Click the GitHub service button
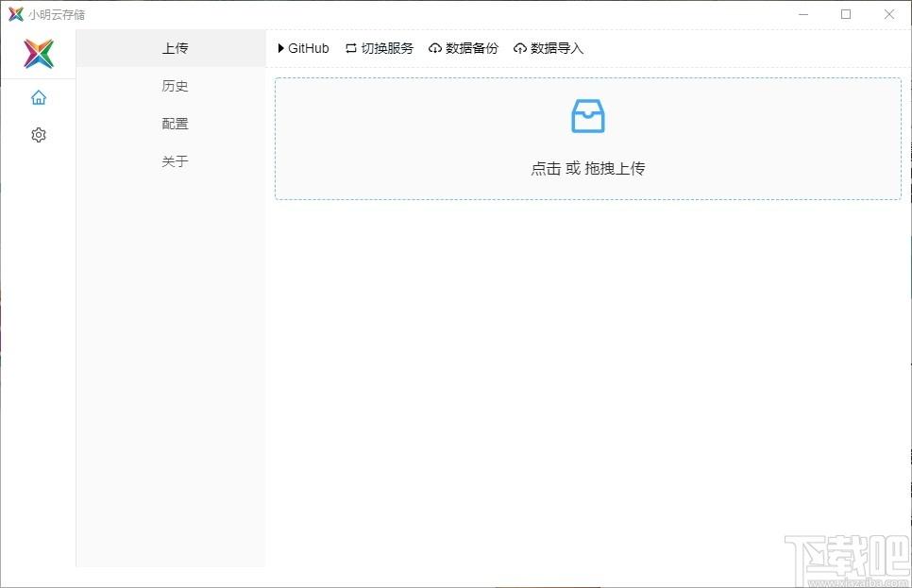The image size is (912, 588). (x=304, y=48)
